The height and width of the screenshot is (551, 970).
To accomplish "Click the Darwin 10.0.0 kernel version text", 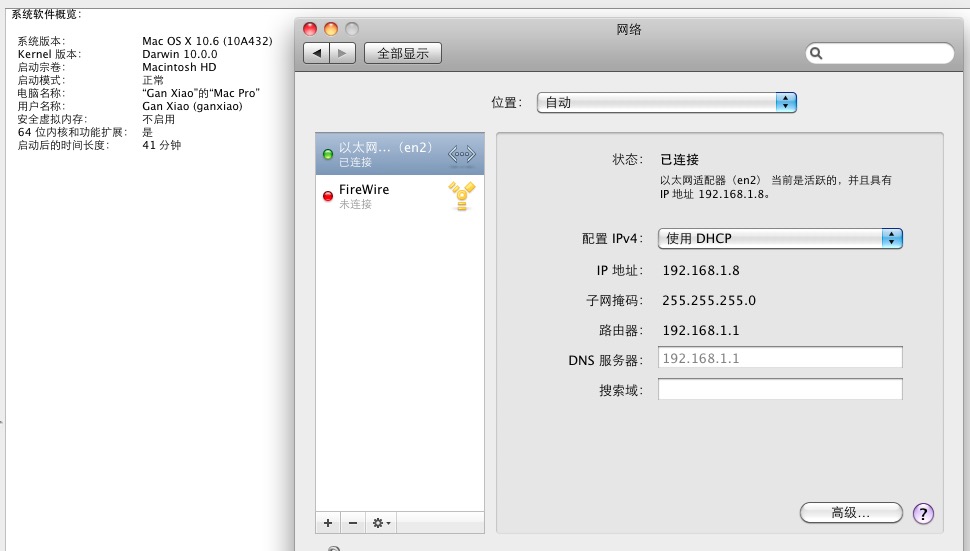I will tap(180, 54).
